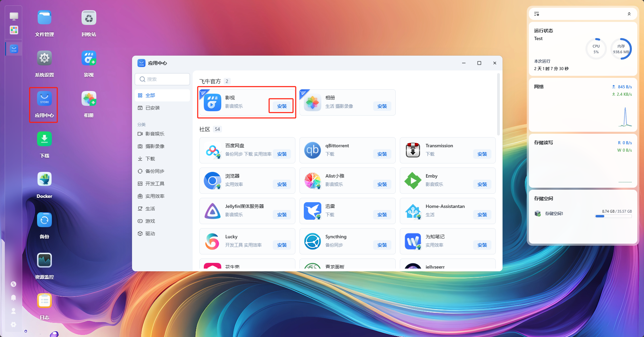Open the 应用中心 store desktop icon

click(x=44, y=99)
